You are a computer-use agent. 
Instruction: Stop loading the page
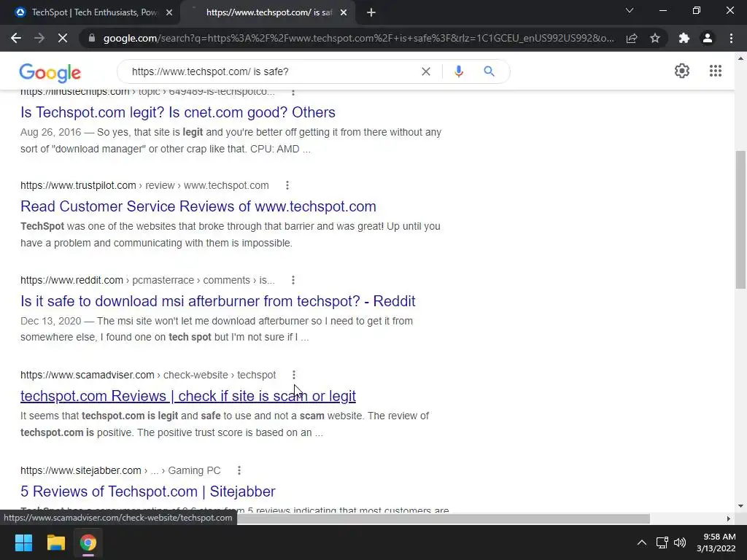coord(63,38)
